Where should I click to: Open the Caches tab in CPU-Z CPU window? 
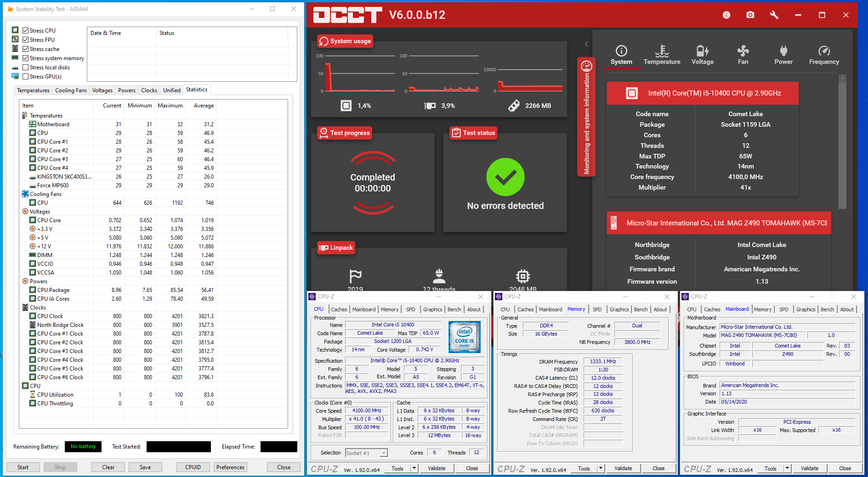point(339,309)
